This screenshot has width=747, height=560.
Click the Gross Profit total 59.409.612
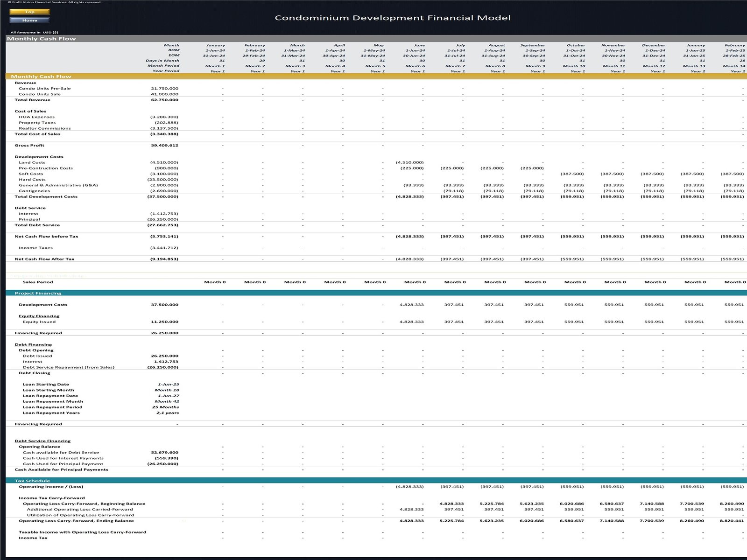click(x=164, y=145)
